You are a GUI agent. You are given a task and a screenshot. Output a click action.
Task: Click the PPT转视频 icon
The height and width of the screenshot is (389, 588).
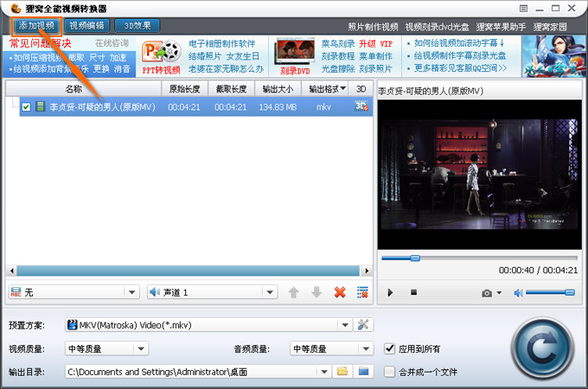[x=161, y=56]
